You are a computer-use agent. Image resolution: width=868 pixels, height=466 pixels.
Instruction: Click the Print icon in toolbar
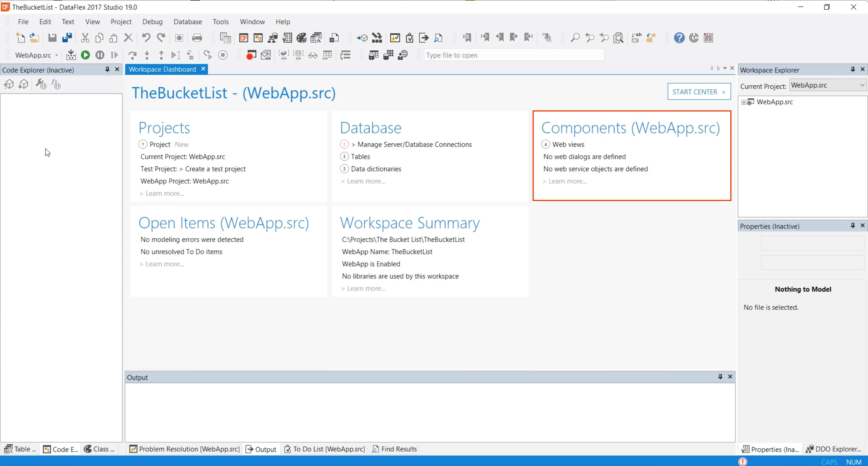coord(197,38)
